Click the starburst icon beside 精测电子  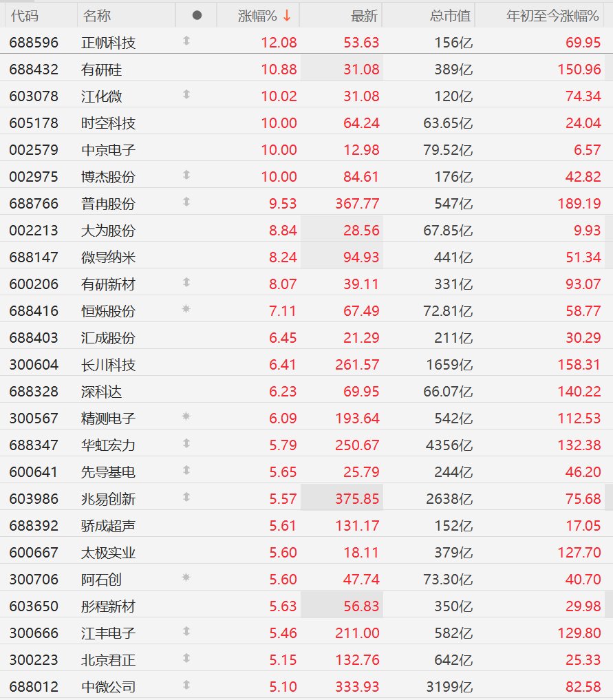click(x=186, y=416)
